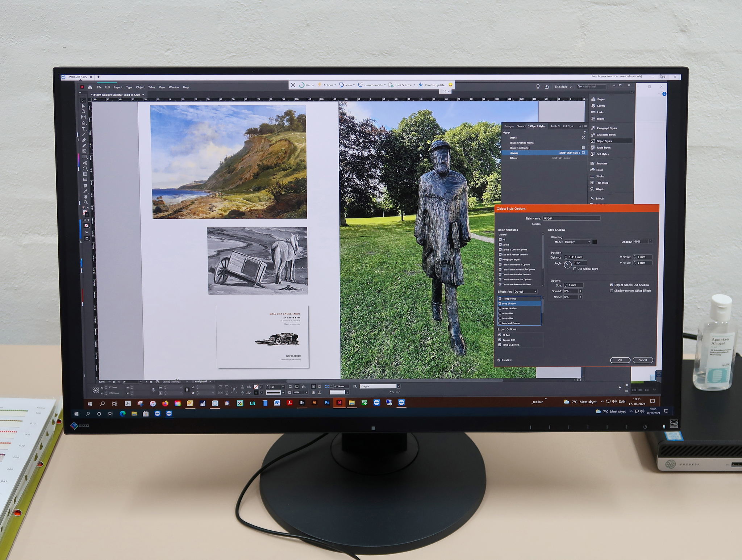
Task: Open the Text Wrap panel
Action: tap(599, 183)
